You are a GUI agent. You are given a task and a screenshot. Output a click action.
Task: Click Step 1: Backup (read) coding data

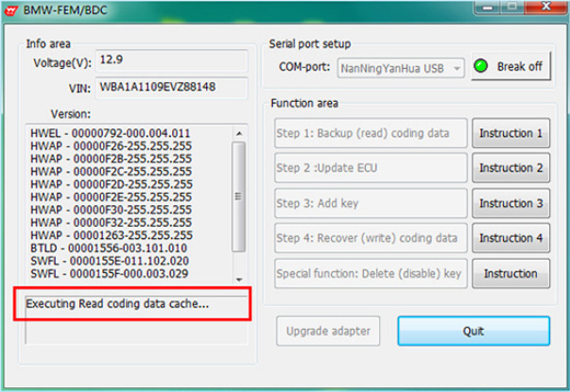pos(371,133)
